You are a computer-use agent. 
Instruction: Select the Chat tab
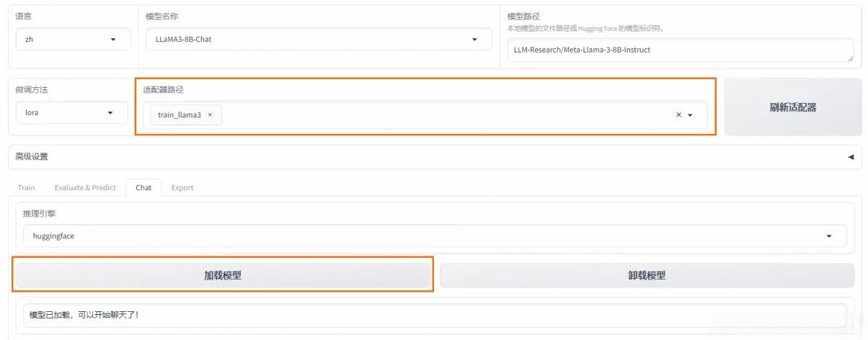(x=143, y=187)
